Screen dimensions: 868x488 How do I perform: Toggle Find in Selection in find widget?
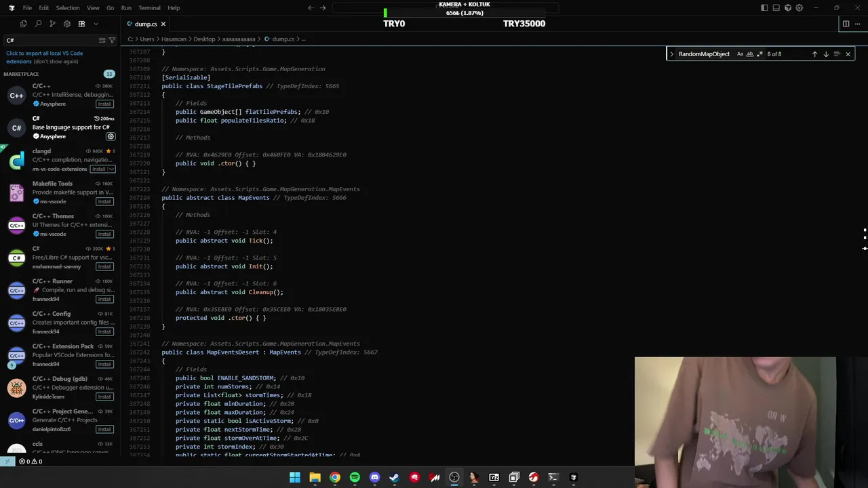pos(836,54)
